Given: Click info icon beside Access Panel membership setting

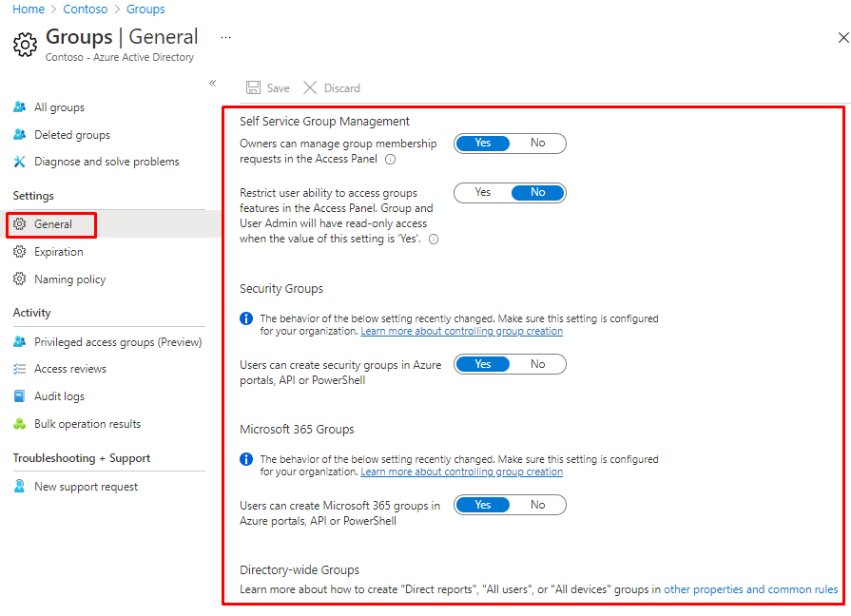Looking at the screenshot, I should [390, 160].
